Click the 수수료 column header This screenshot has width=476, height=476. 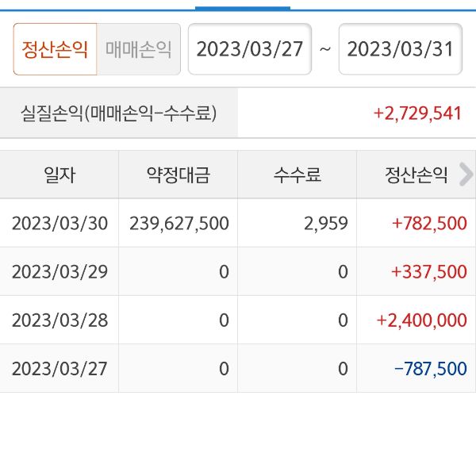click(297, 175)
